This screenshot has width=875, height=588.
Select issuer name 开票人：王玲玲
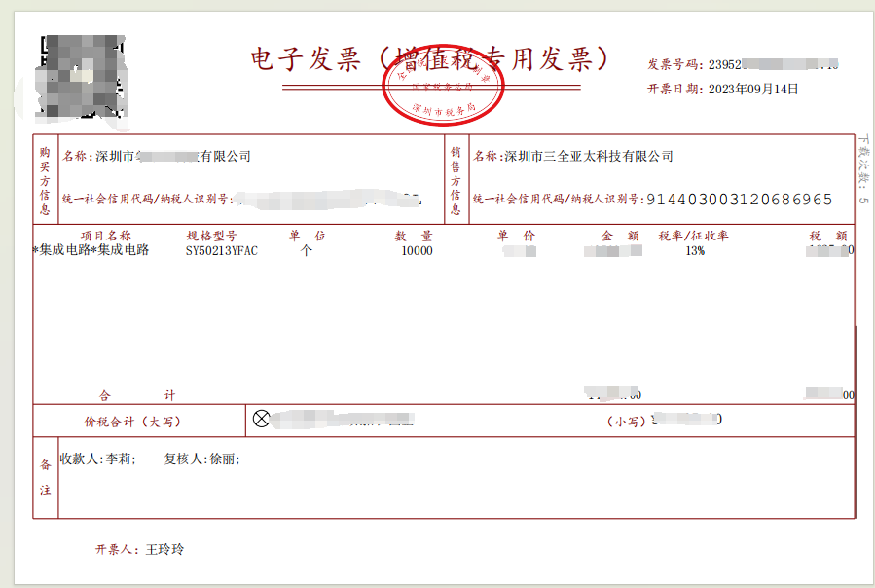tap(139, 549)
